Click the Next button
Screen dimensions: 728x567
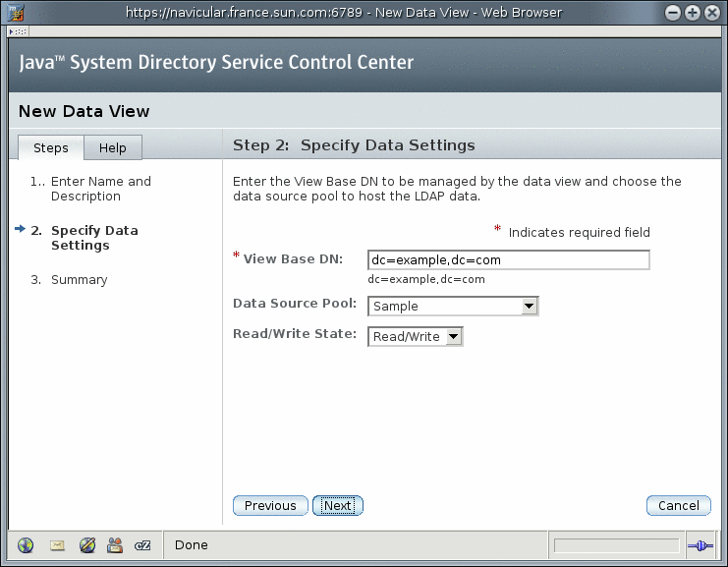click(338, 506)
